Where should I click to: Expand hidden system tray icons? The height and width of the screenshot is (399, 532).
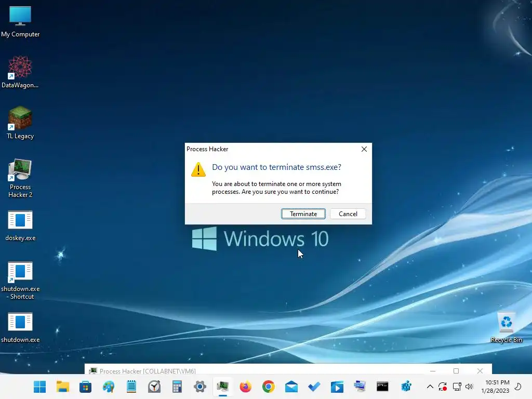pos(430,387)
